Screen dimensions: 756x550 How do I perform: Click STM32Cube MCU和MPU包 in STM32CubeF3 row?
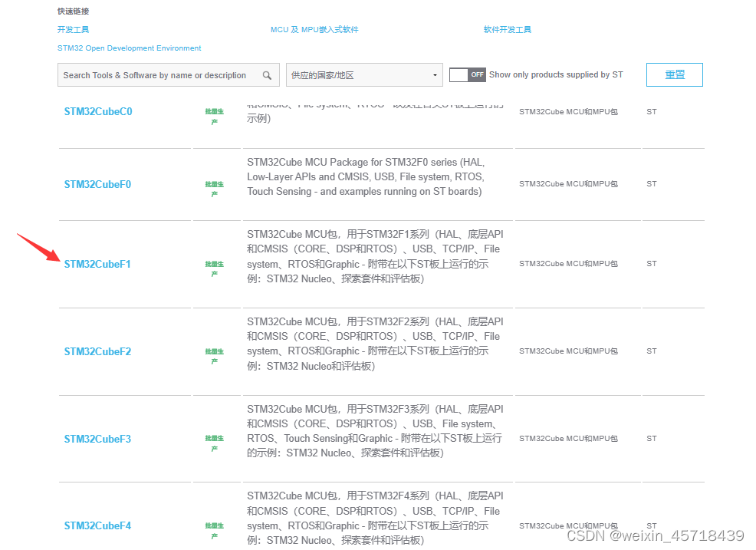(568, 438)
